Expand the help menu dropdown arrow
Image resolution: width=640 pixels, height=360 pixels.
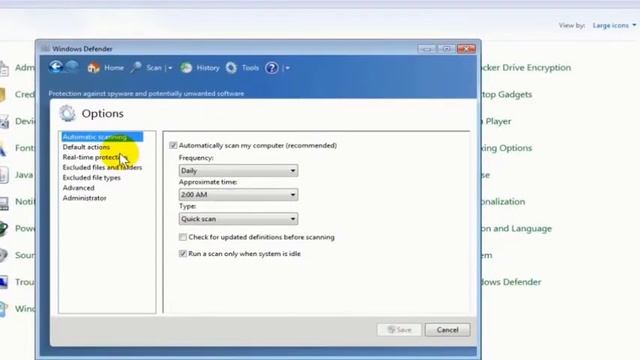click(287, 68)
